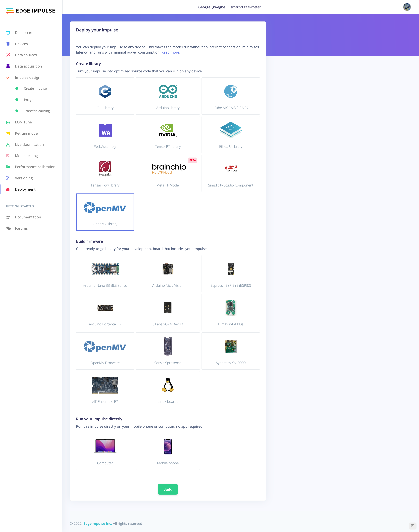Select the C++ library deployment option
419x532 pixels.
click(105, 96)
